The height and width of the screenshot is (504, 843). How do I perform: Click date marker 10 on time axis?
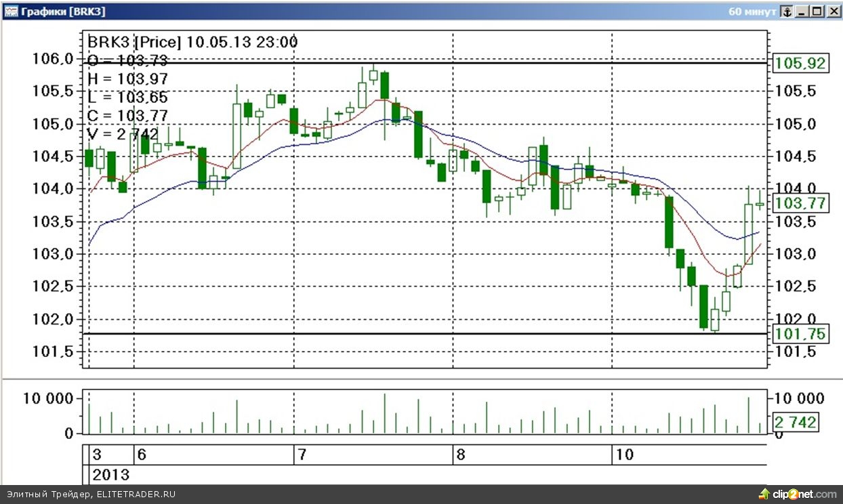tap(625, 455)
